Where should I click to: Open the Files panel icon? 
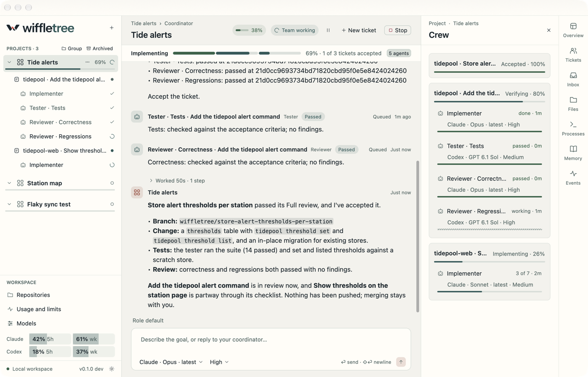tap(573, 104)
